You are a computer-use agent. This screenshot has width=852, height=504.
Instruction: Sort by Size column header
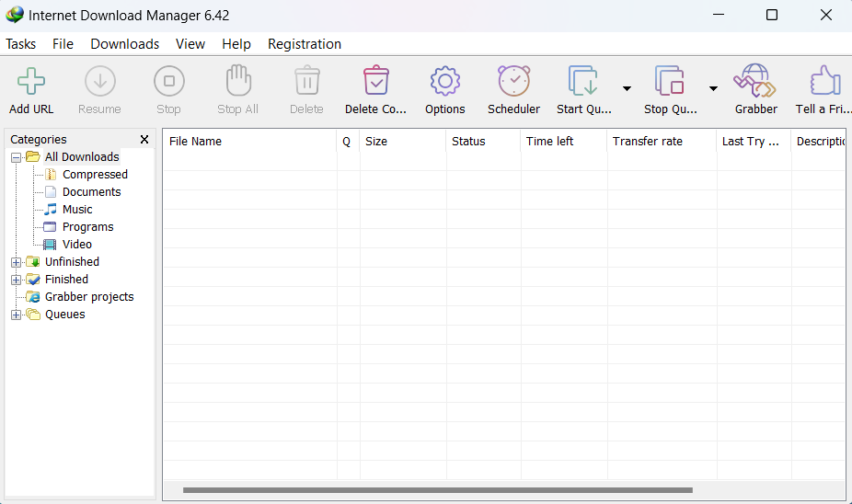click(x=403, y=142)
